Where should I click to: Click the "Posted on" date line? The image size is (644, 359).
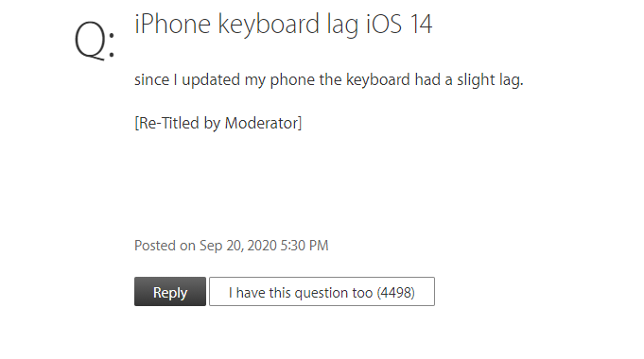(232, 246)
